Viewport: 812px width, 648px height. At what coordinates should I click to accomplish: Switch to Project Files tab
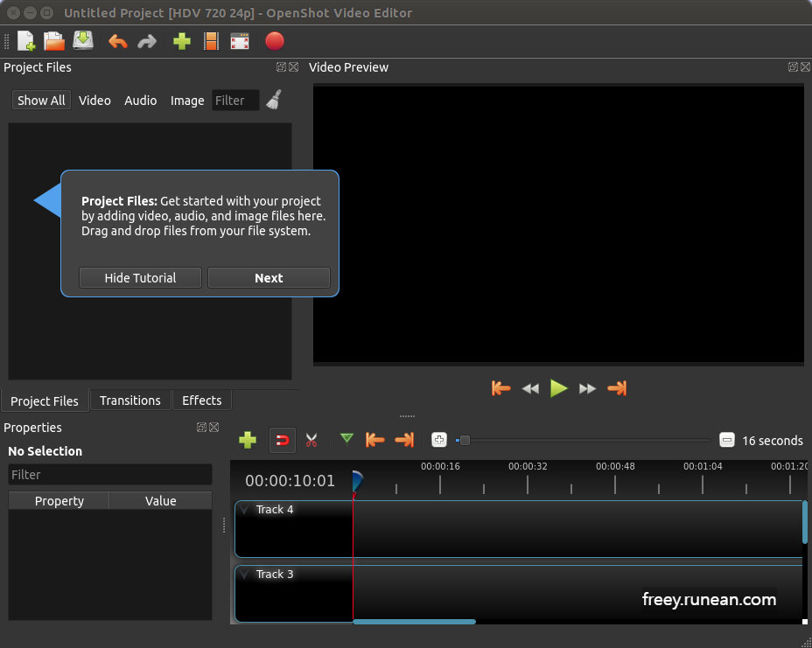pyautogui.click(x=45, y=401)
